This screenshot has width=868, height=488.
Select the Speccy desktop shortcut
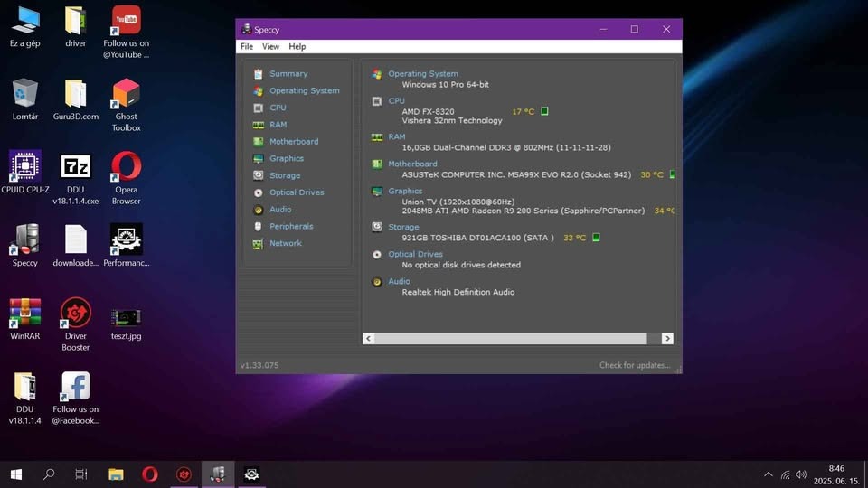point(25,246)
